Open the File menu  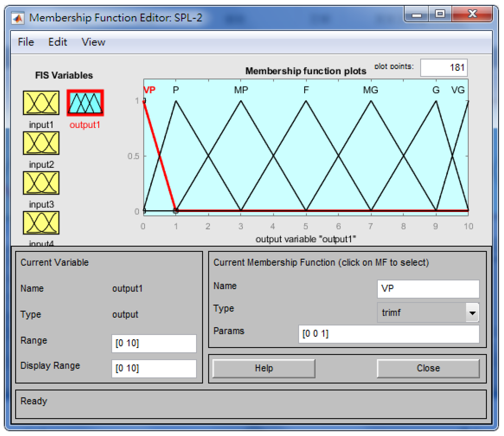pyautogui.click(x=26, y=42)
